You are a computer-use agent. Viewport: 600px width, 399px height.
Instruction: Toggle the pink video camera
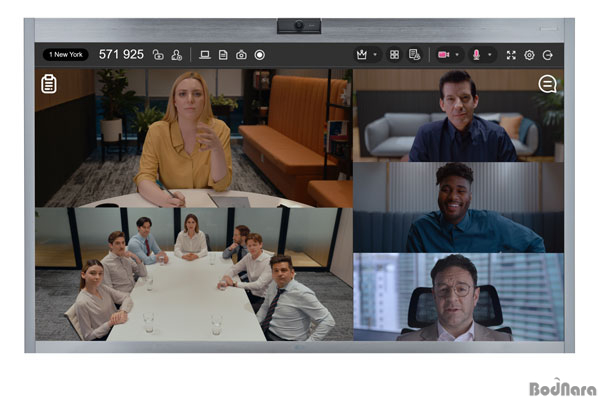443,55
